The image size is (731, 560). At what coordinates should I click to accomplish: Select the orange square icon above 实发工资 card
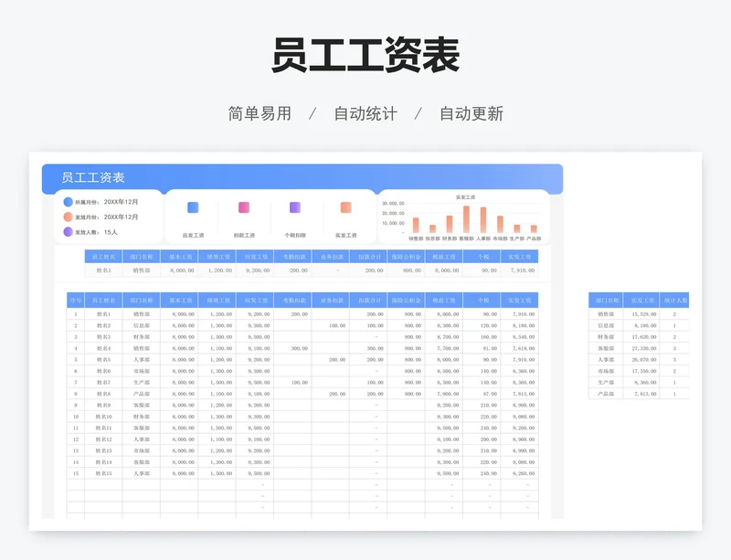tap(345, 207)
